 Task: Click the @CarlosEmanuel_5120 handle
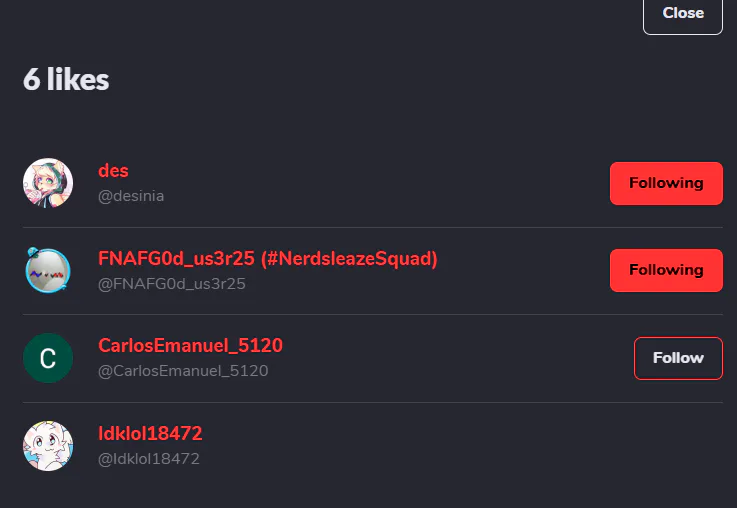[x=183, y=371]
